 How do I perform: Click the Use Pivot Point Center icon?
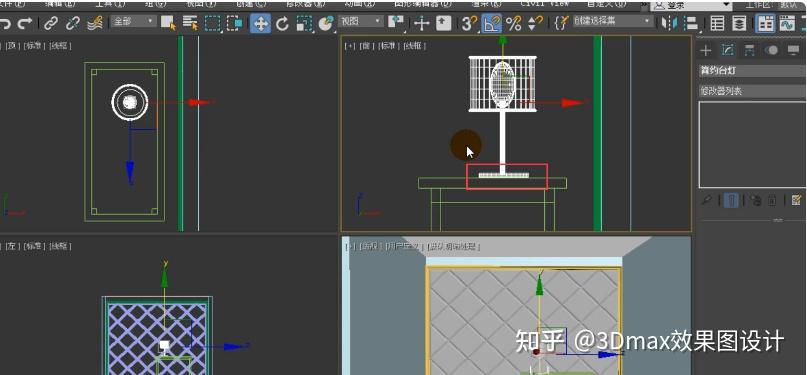[396, 23]
